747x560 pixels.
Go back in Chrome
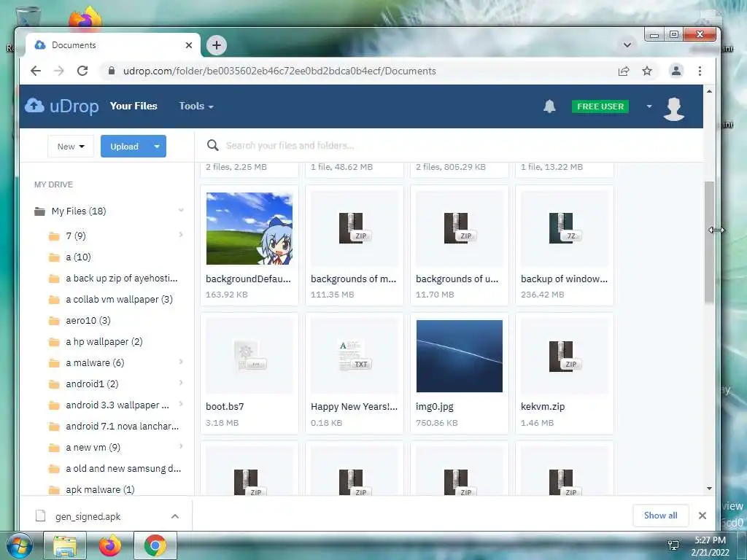tap(36, 71)
